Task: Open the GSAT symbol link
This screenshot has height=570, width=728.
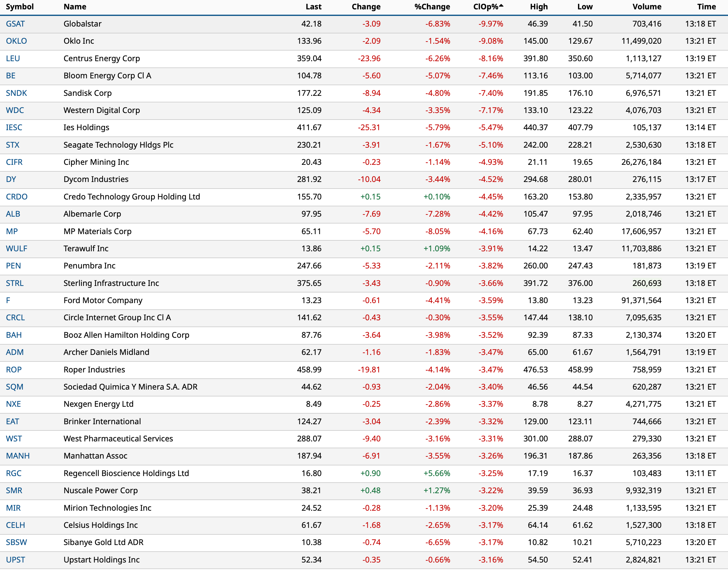Action: [15, 24]
